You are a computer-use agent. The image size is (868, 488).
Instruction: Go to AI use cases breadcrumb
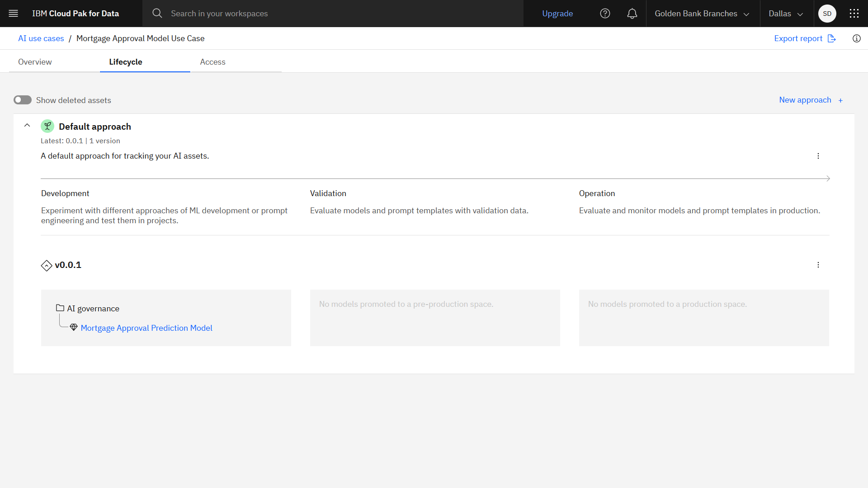[41, 38]
